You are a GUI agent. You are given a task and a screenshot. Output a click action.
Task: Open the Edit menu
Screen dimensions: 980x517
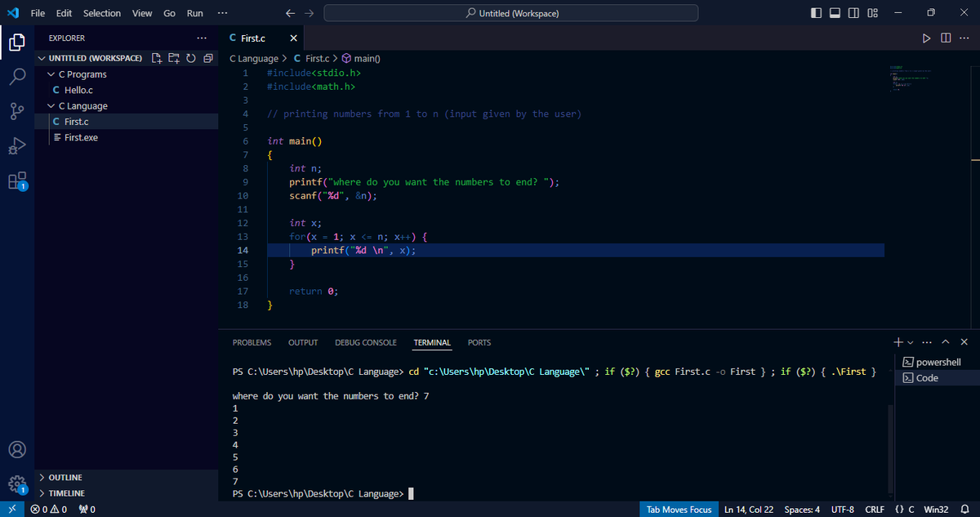click(x=64, y=13)
